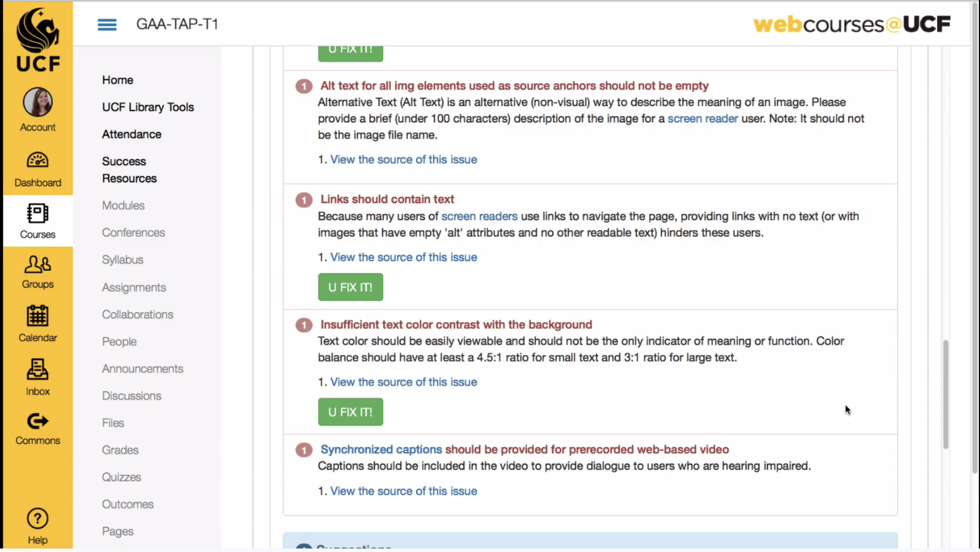The height and width of the screenshot is (552, 980).
Task: Open Home in course navigation
Action: [x=118, y=80]
